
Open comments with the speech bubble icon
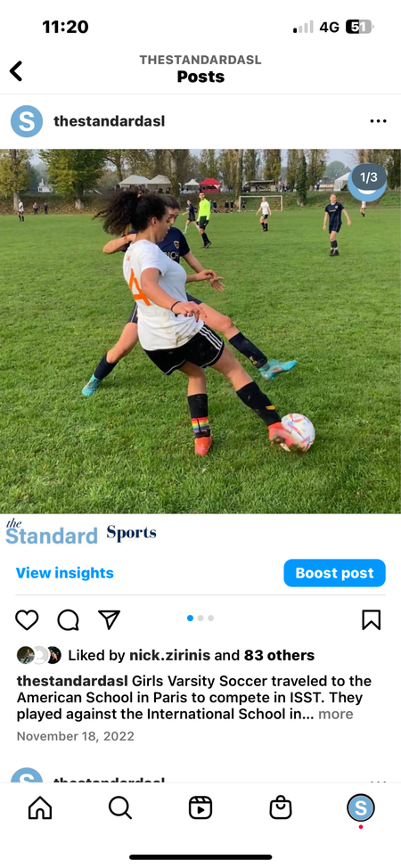pyautogui.click(x=68, y=620)
